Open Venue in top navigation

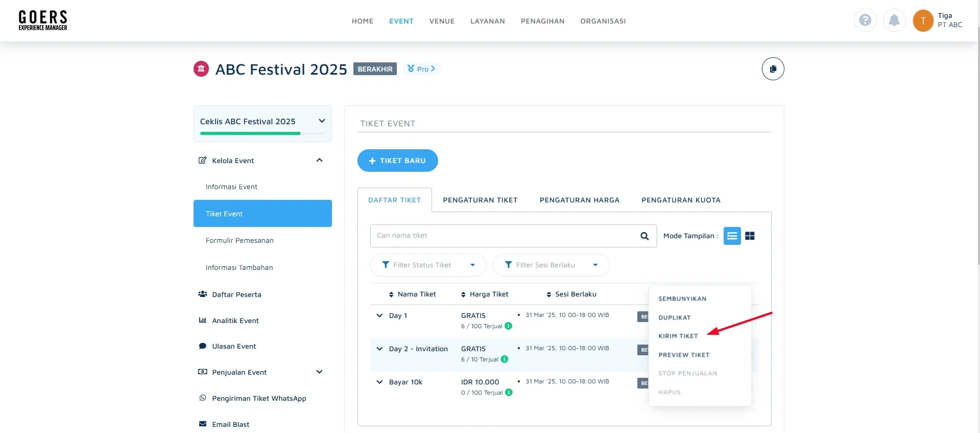point(442,21)
